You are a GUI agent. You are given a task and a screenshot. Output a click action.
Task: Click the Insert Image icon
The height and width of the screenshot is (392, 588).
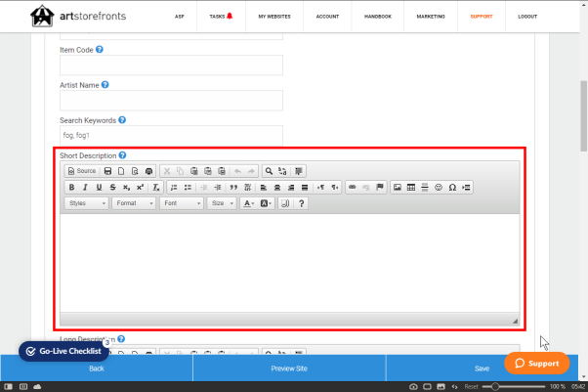click(398, 188)
